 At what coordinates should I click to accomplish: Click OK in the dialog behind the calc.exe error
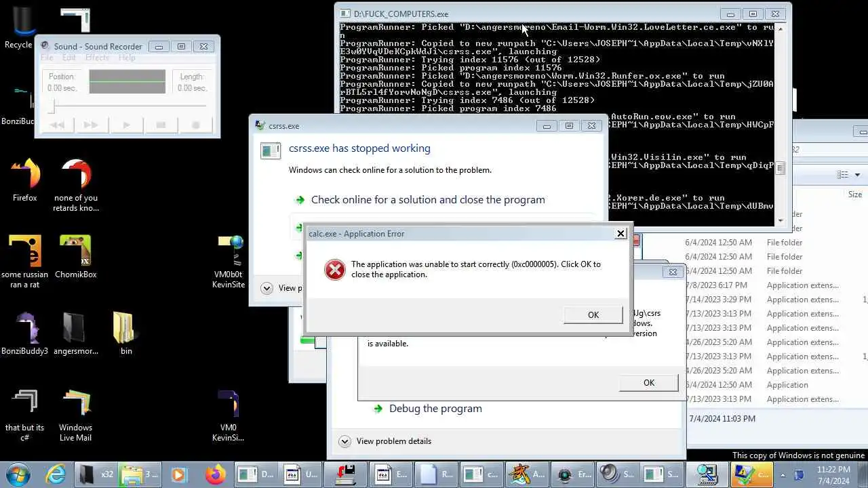click(x=648, y=383)
